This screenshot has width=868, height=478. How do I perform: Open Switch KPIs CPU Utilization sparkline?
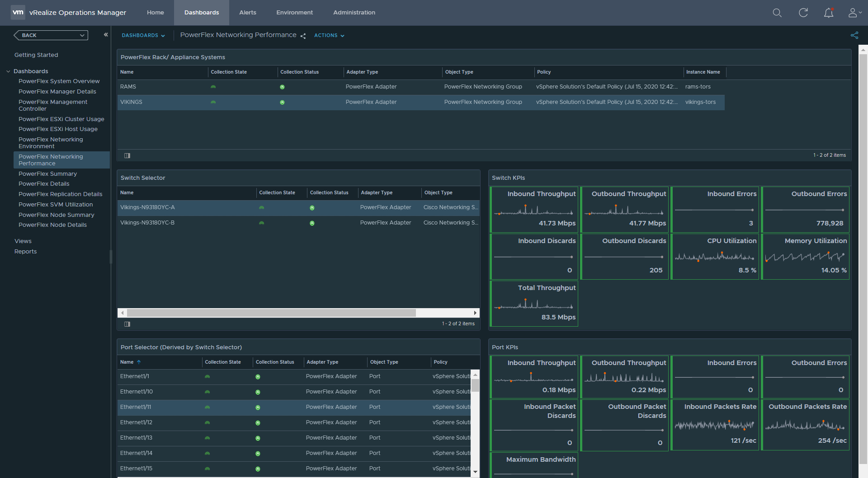[714, 257]
